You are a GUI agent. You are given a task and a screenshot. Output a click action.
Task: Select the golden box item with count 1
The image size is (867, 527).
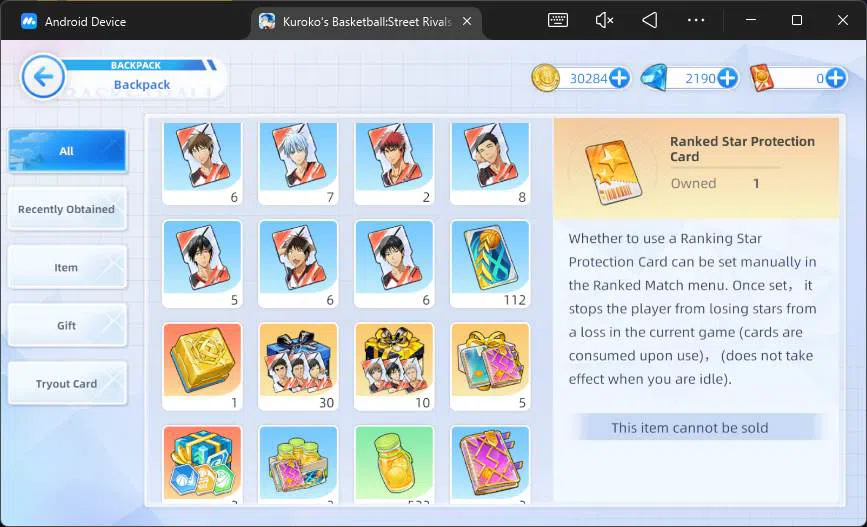pyautogui.click(x=202, y=367)
